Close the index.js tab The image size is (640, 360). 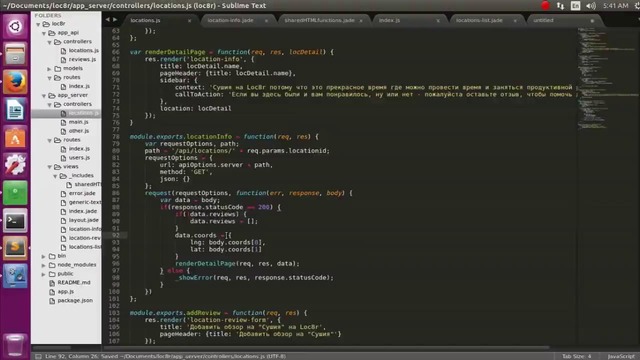(438, 20)
